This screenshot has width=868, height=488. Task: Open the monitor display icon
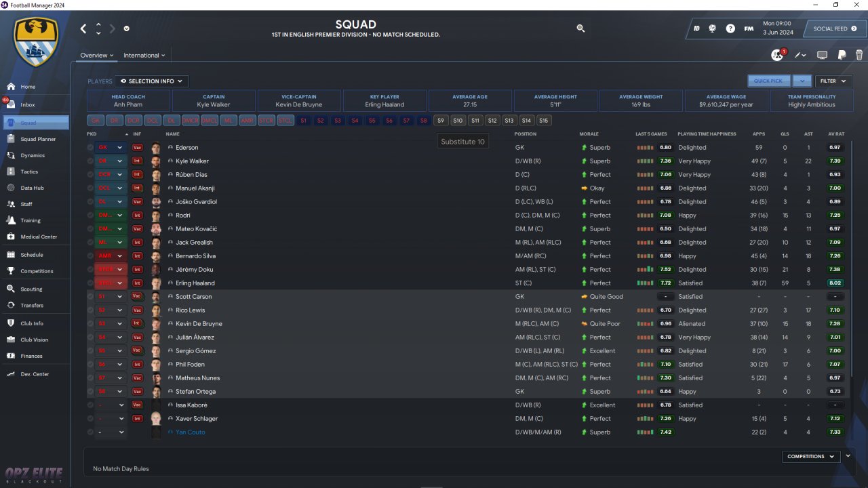click(x=822, y=55)
